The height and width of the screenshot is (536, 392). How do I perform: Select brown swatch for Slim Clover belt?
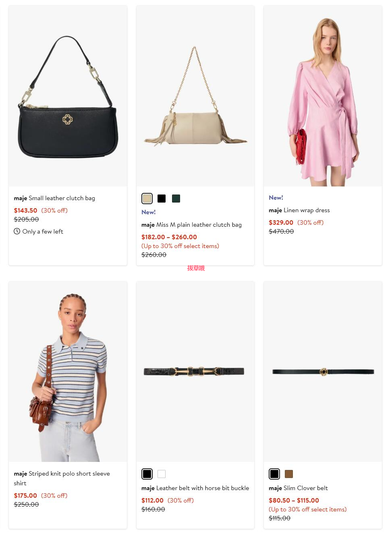(289, 474)
